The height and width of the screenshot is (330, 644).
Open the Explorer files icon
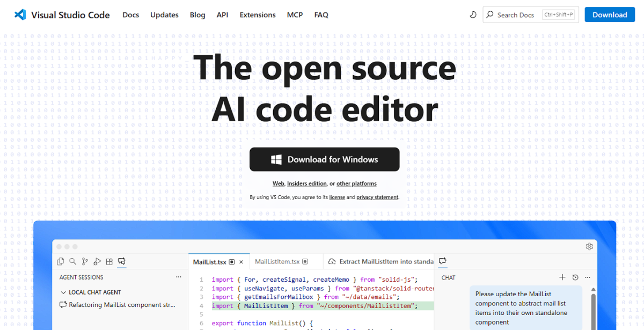pyautogui.click(x=61, y=261)
